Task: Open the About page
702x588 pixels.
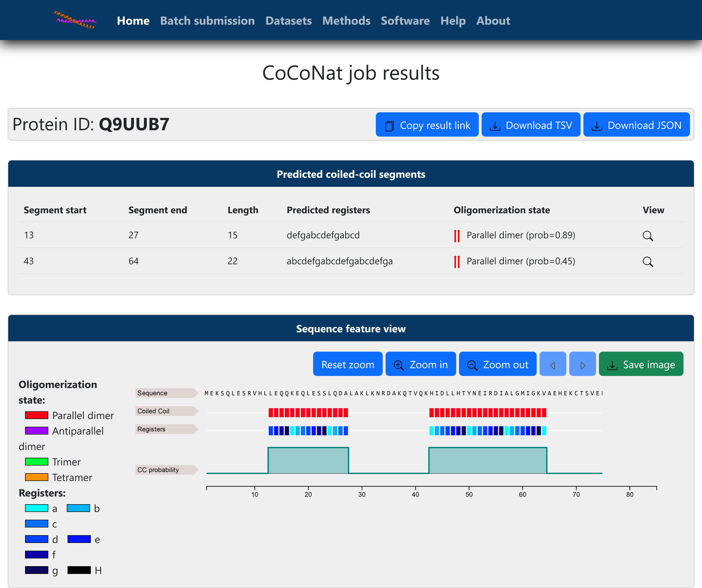Action: click(493, 21)
